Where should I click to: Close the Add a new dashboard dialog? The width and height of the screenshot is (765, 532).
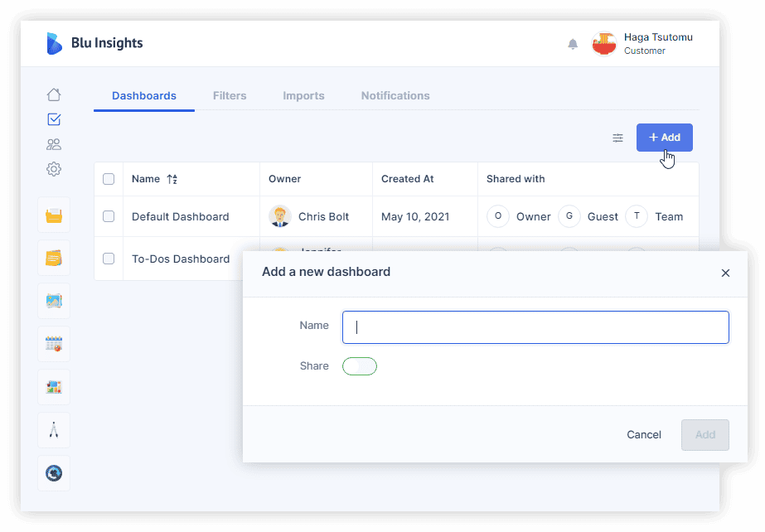tap(725, 273)
